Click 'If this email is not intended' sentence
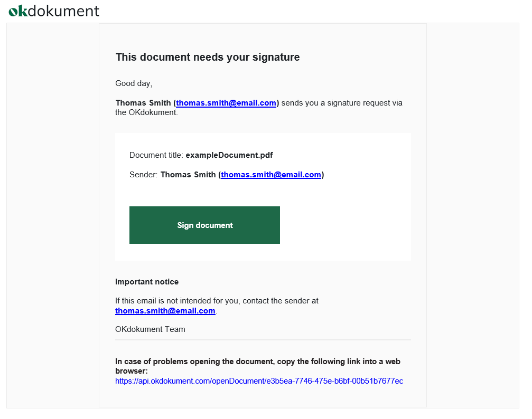 (217, 301)
